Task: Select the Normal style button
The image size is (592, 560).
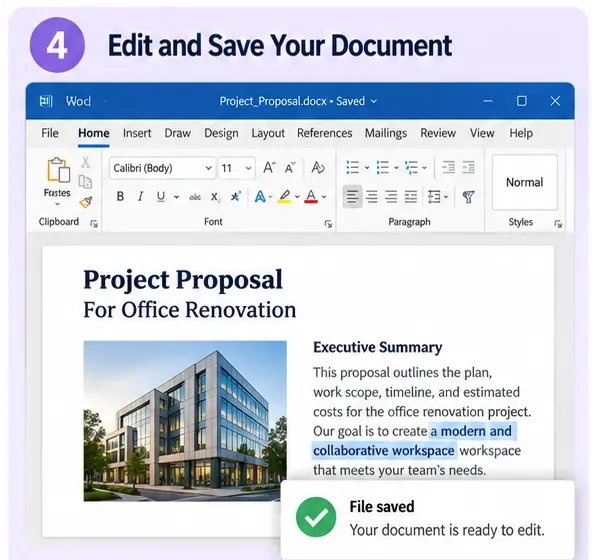Action: point(525,182)
